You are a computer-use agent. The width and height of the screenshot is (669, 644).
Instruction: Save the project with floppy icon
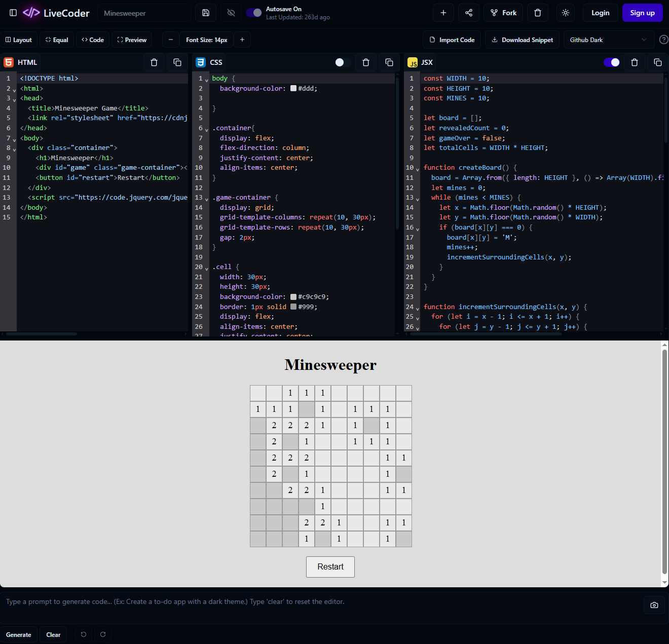(x=206, y=13)
